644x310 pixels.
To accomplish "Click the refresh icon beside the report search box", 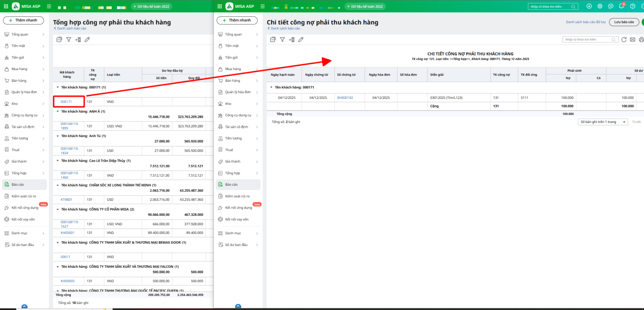I will 624,39.
